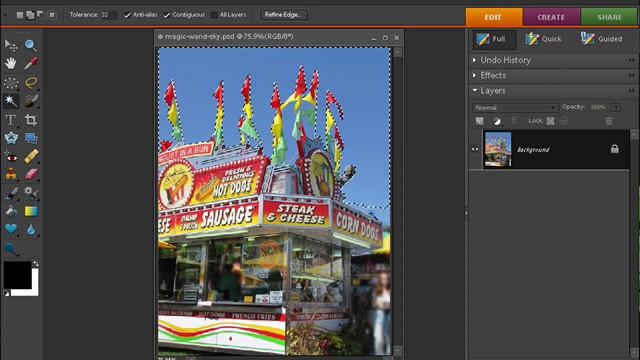Select the Move tool
640x360 pixels.
11,45
